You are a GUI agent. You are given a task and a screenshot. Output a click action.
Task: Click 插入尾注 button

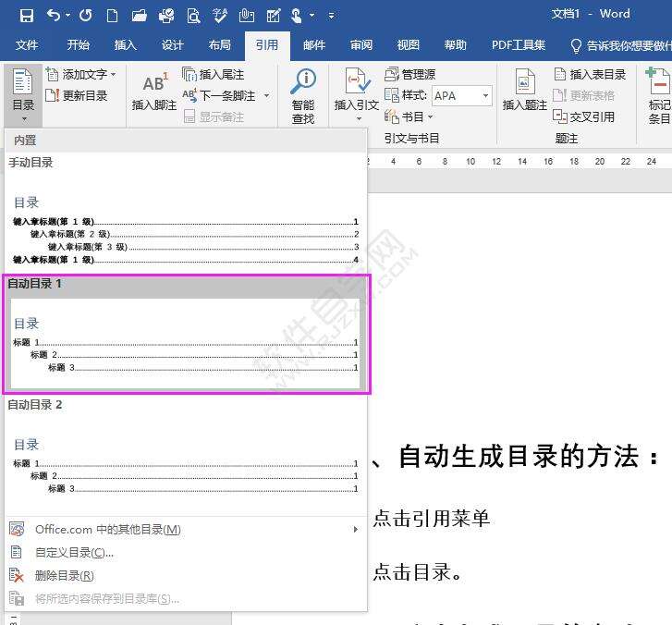(213, 75)
